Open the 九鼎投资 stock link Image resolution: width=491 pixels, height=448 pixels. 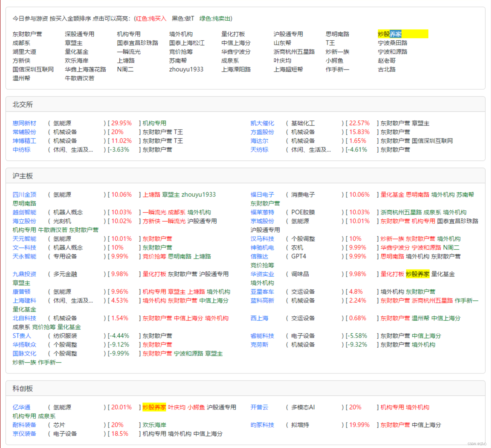(x=24, y=274)
